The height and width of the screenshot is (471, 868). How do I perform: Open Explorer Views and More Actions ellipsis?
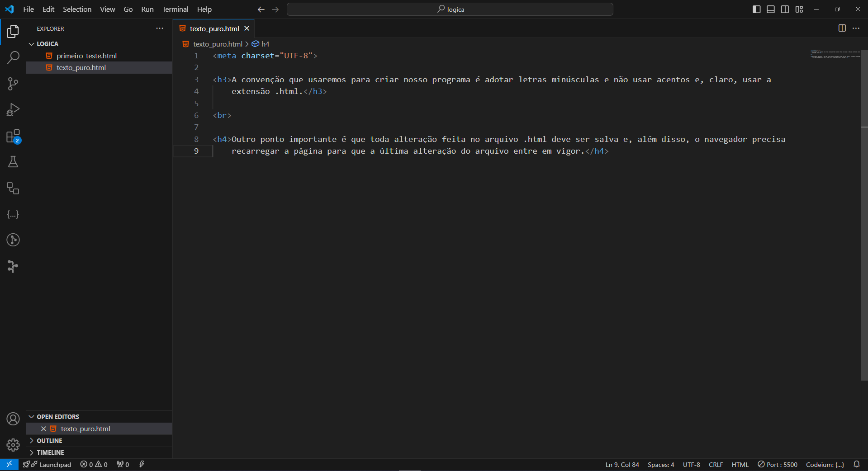tap(160, 28)
